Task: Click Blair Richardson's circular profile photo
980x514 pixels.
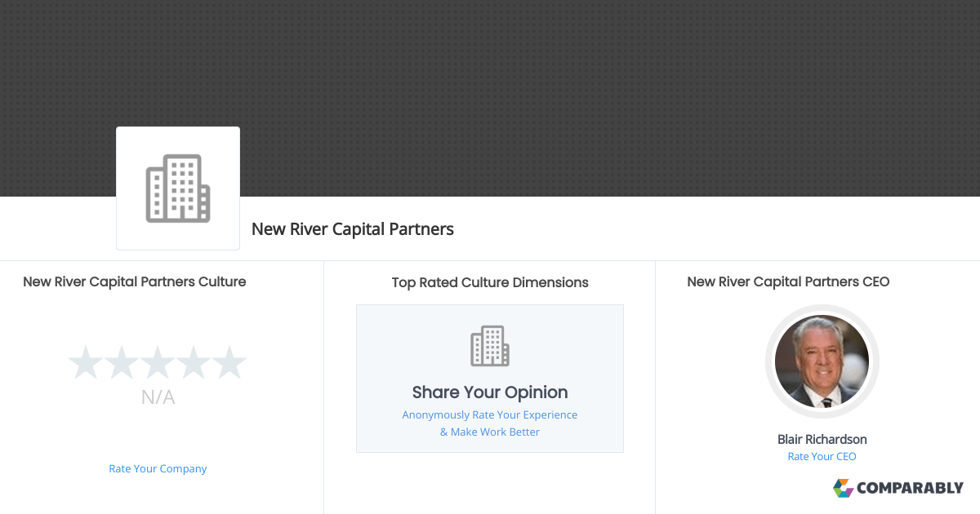Action: tap(822, 361)
